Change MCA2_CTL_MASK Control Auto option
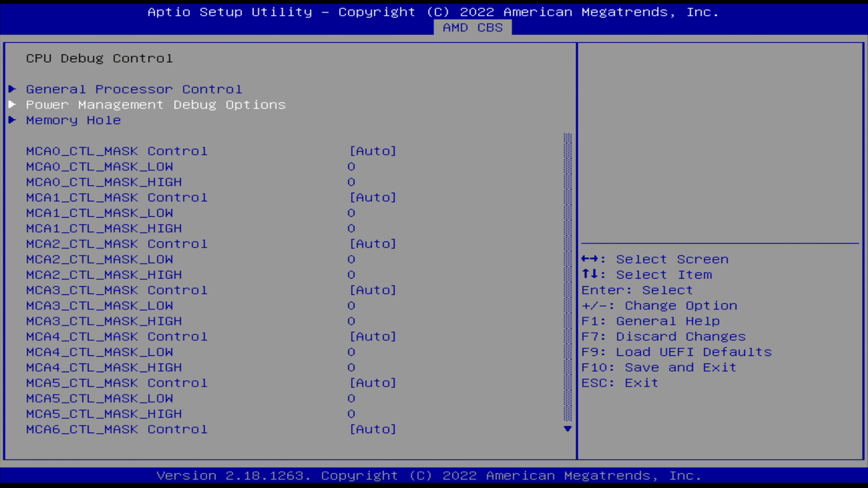Image resolution: width=868 pixels, height=488 pixels. (373, 244)
